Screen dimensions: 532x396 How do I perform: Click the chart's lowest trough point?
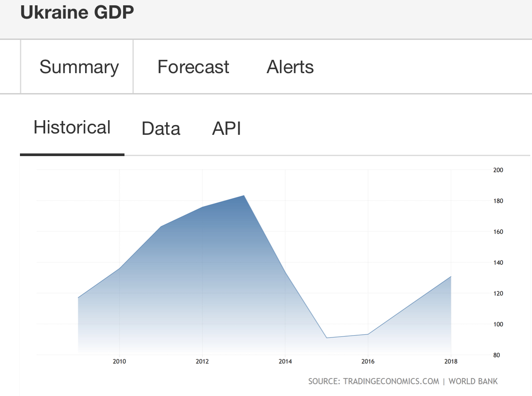(326, 338)
